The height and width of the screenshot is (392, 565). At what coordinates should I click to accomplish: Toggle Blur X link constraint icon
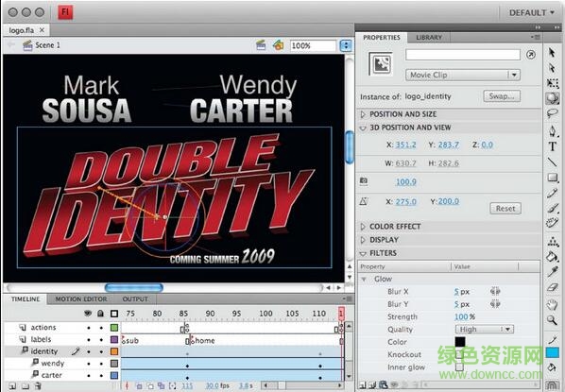(495, 292)
